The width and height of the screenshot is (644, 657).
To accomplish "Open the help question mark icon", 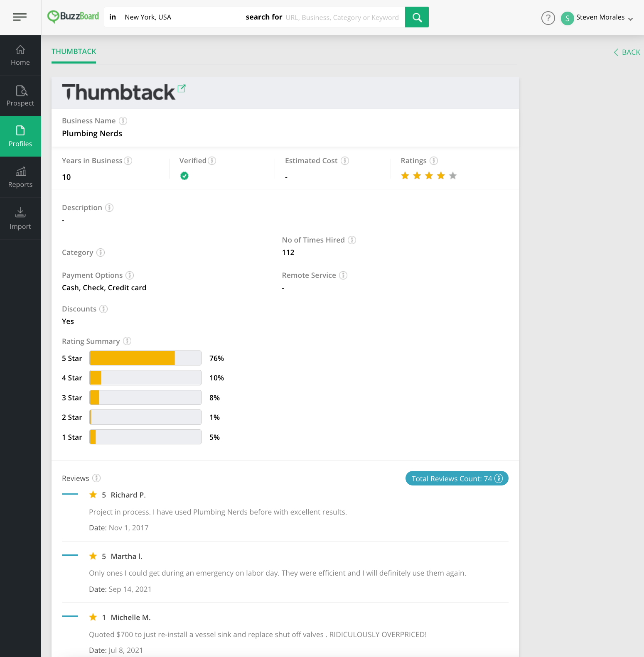I will (x=548, y=18).
